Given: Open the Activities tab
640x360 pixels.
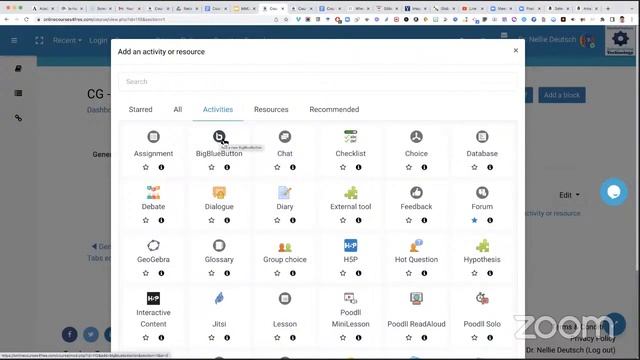Looking at the screenshot, I should 218,109.
